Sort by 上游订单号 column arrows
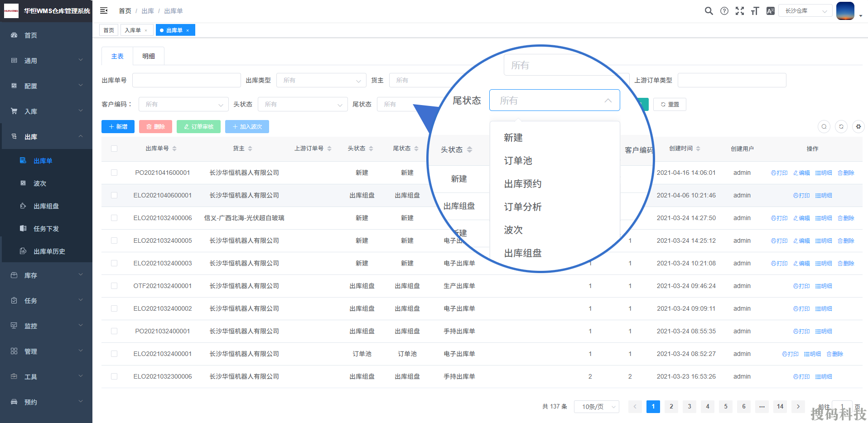Screen dimensions: 868x423 pyautogui.click(x=329, y=149)
